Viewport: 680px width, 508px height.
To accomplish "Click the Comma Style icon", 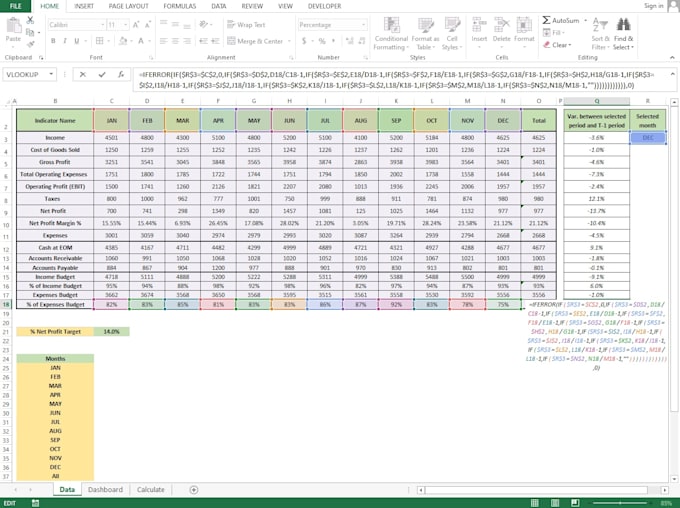I will 333,41.
